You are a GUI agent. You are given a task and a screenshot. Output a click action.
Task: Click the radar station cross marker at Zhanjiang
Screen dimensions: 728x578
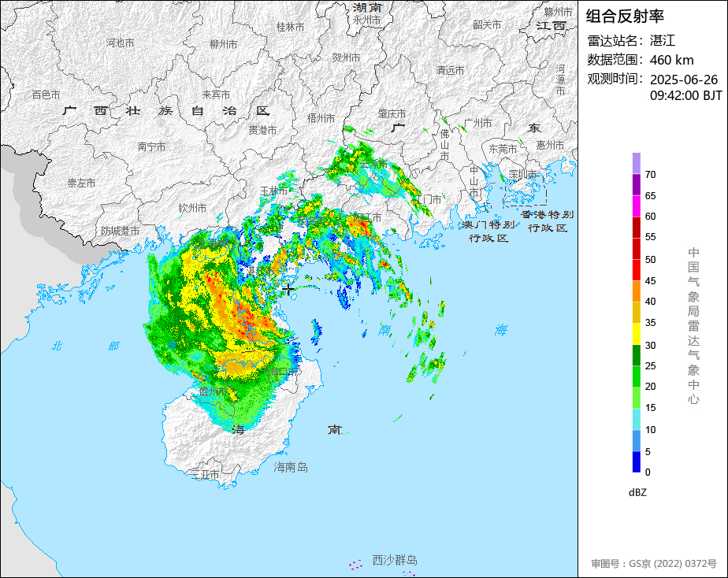[x=288, y=289]
